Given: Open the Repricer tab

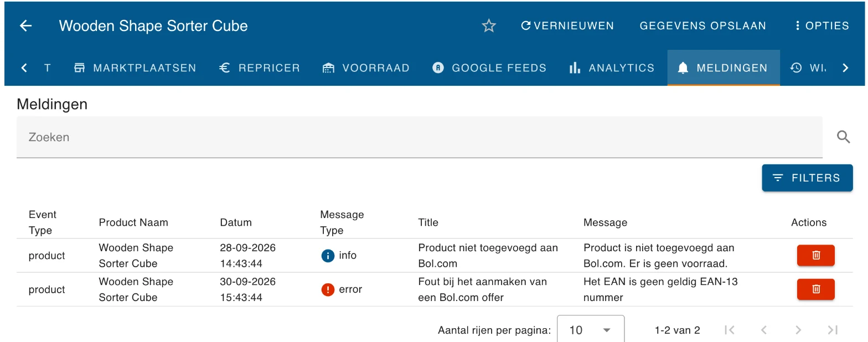Looking at the screenshot, I should (x=259, y=68).
